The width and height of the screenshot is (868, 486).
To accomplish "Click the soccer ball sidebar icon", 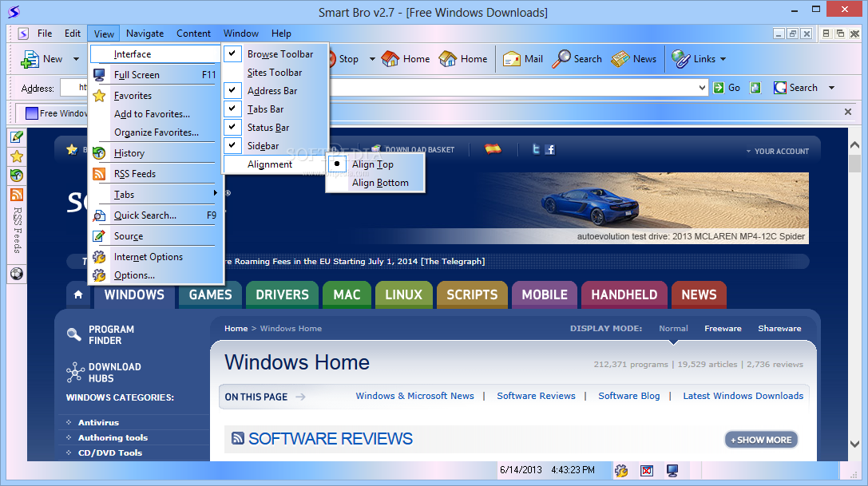I will [x=17, y=274].
